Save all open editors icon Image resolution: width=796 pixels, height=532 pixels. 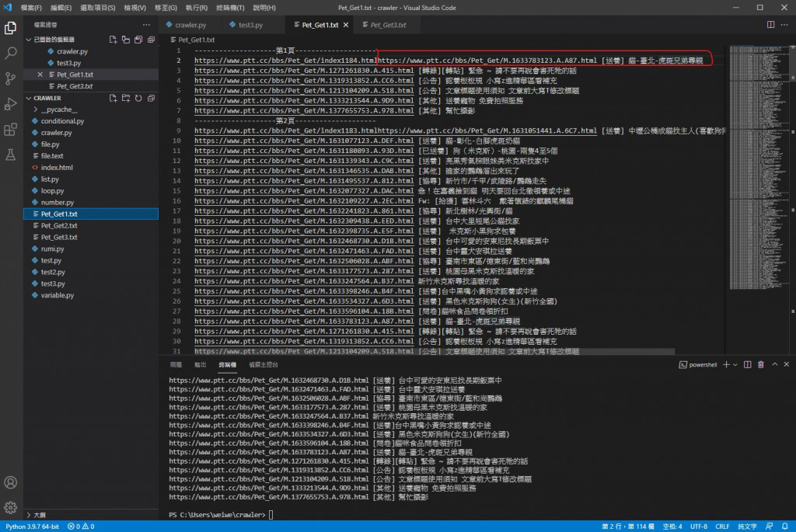click(x=138, y=40)
